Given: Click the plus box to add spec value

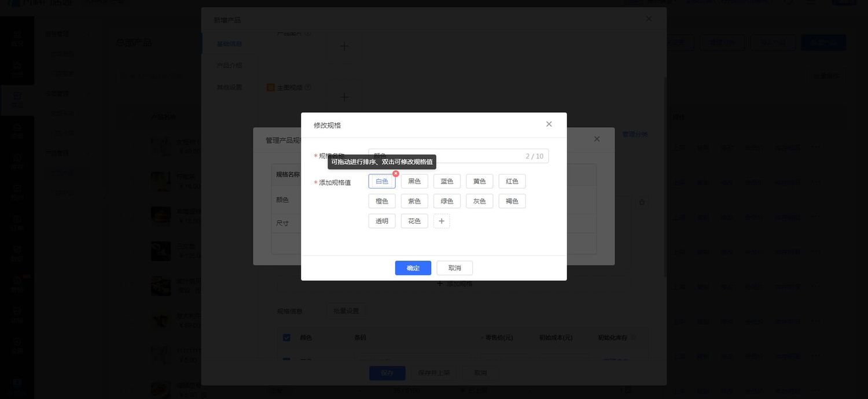Looking at the screenshot, I should [x=442, y=221].
